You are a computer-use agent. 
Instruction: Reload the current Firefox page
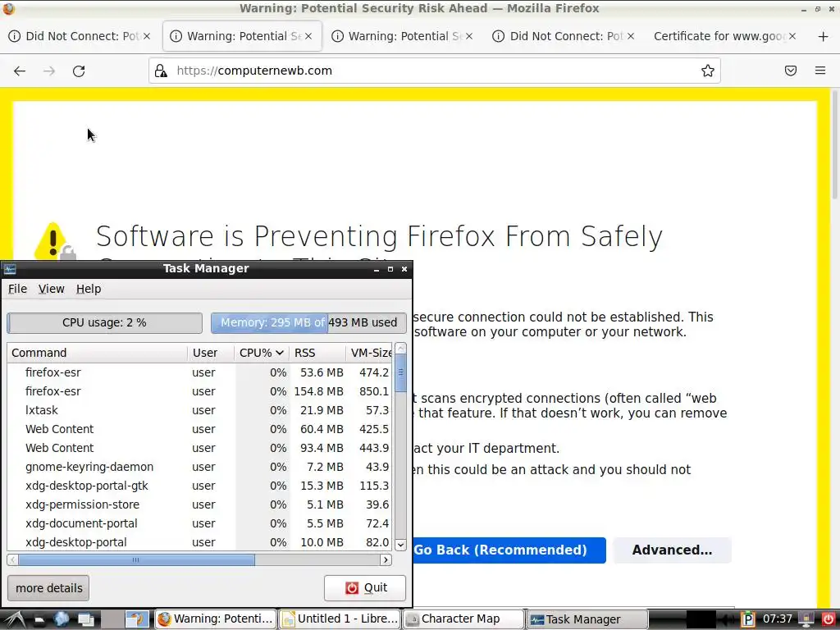click(79, 71)
